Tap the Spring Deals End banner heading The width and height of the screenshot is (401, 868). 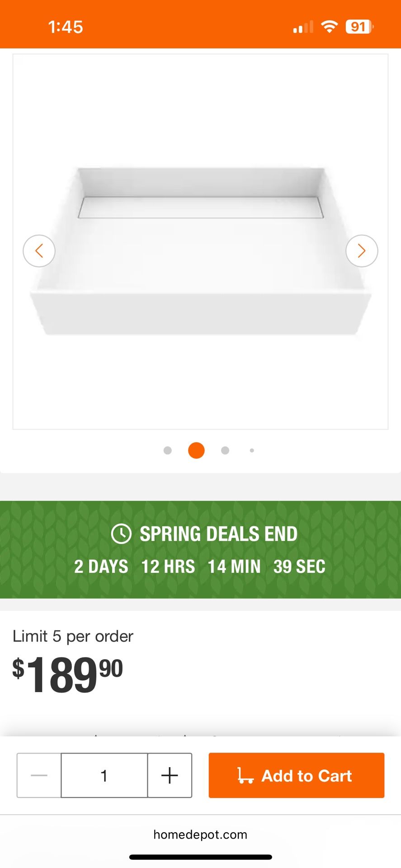pos(218,534)
